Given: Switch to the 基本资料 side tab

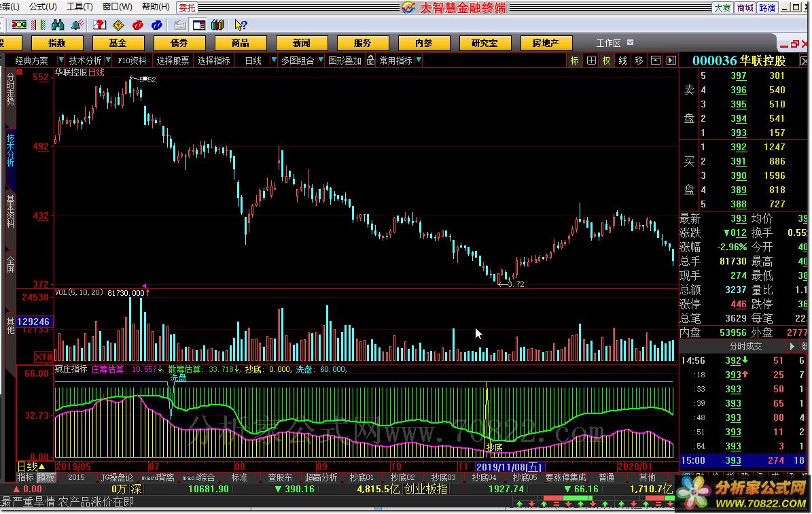Looking at the screenshot, I should pyautogui.click(x=10, y=211).
